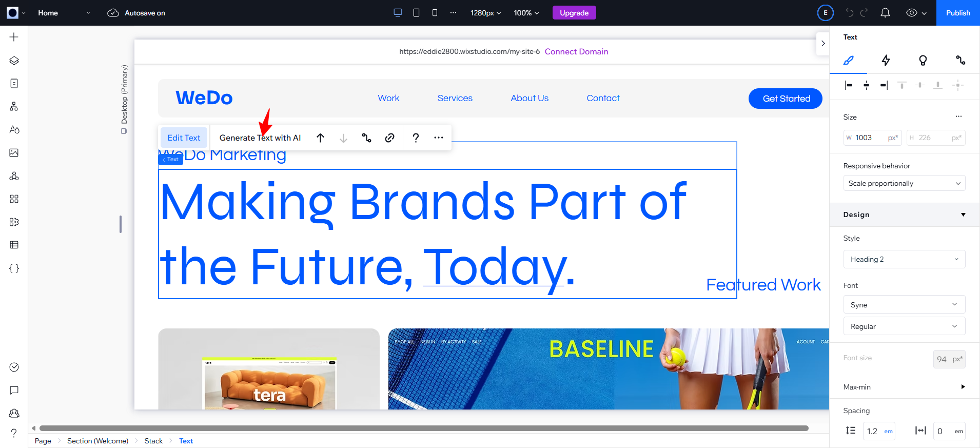Open the Regular font weight dropdown
The image size is (980, 448).
(x=904, y=326)
